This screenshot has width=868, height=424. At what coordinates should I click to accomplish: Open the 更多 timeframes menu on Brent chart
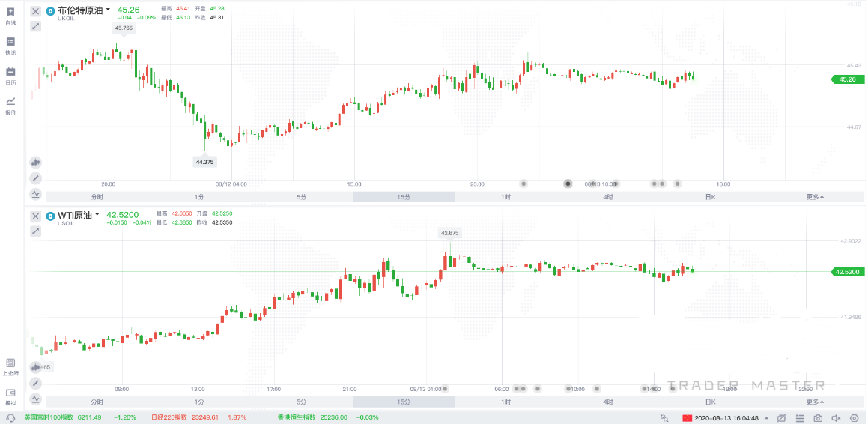[x=815, y=197]
